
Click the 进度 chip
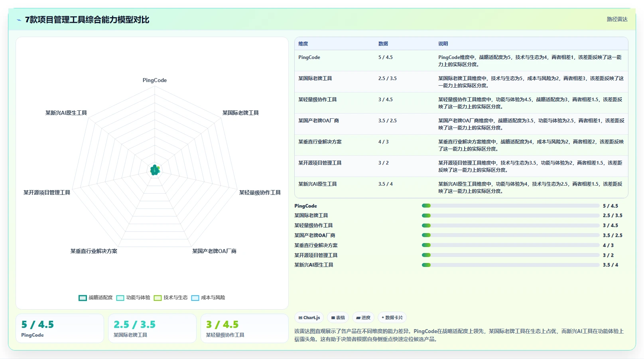tap(363, 318)
